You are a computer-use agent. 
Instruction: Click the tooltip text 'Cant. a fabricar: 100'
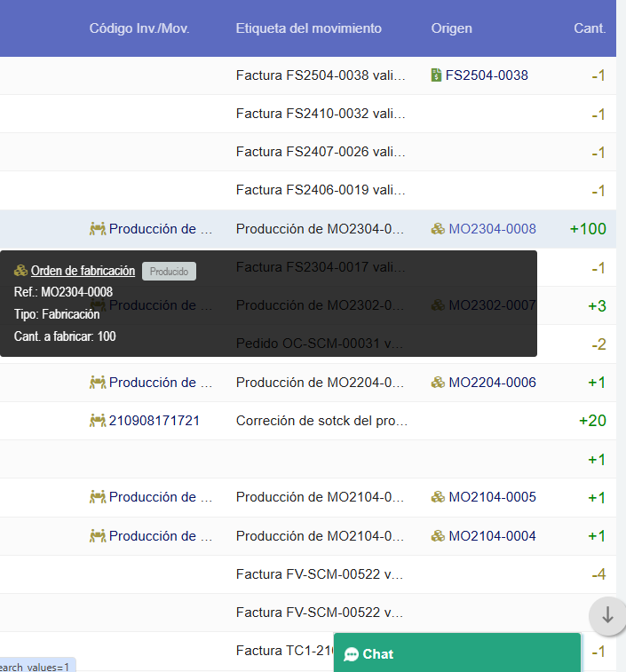point(65,336)
